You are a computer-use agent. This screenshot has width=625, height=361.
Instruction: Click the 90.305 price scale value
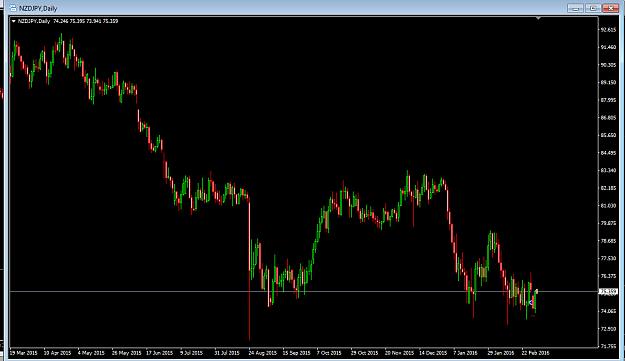[x=608, y=65]
